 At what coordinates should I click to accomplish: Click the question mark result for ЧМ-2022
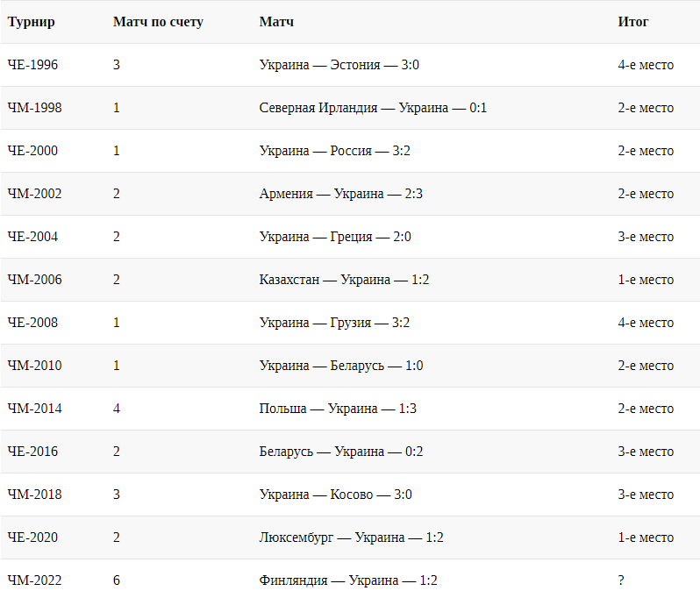621,580
